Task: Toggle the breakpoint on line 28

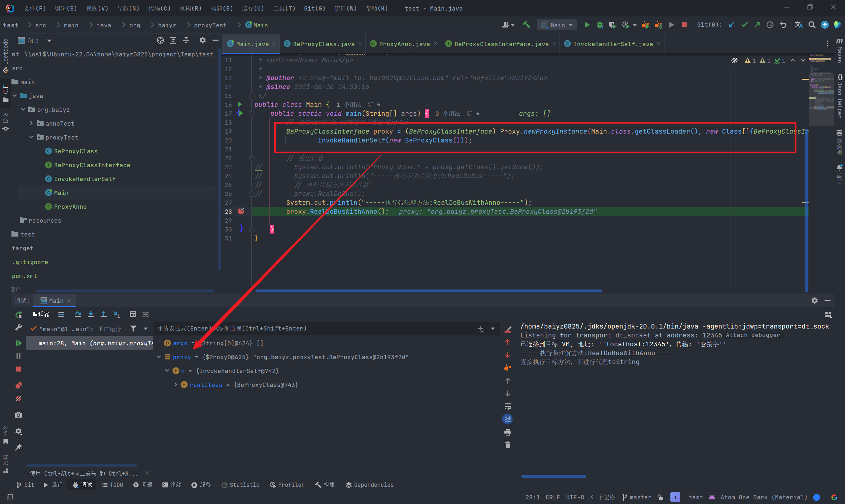Action: (241, 211)
